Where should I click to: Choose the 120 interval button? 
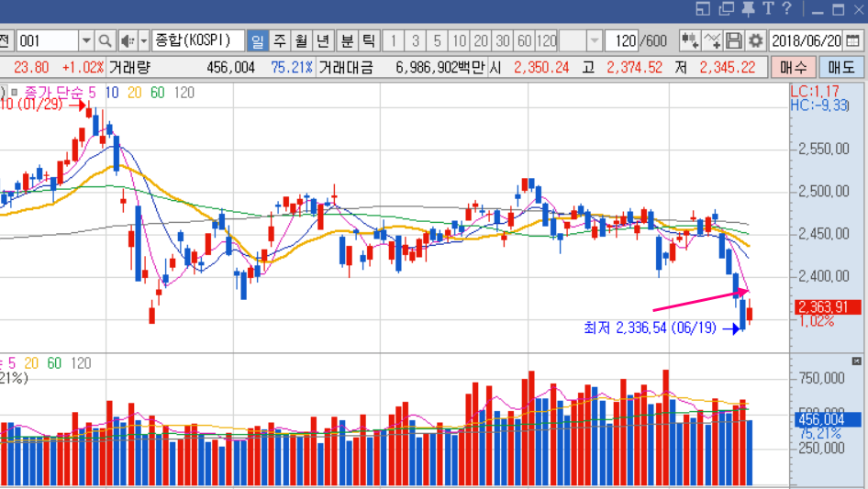pos(546,41)
